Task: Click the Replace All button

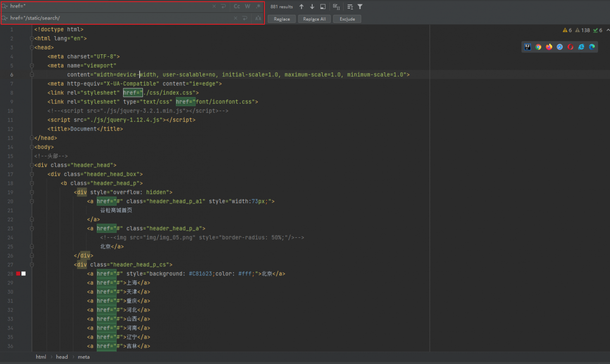Action: pos(314,19)
